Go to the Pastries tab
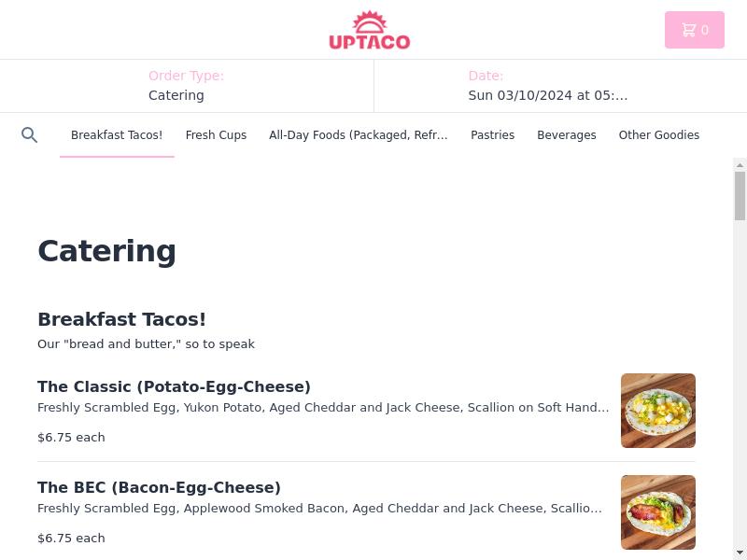 pyautogui.click(x=492, y=135)
